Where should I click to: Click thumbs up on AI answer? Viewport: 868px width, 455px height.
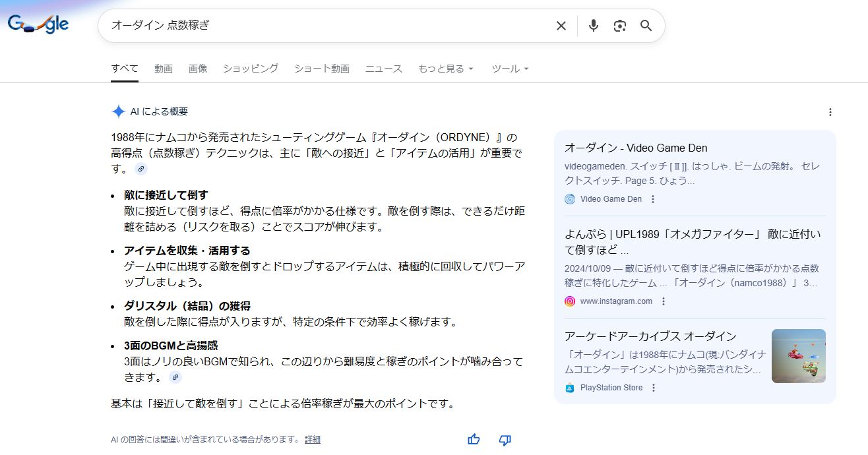coord(474,439)
